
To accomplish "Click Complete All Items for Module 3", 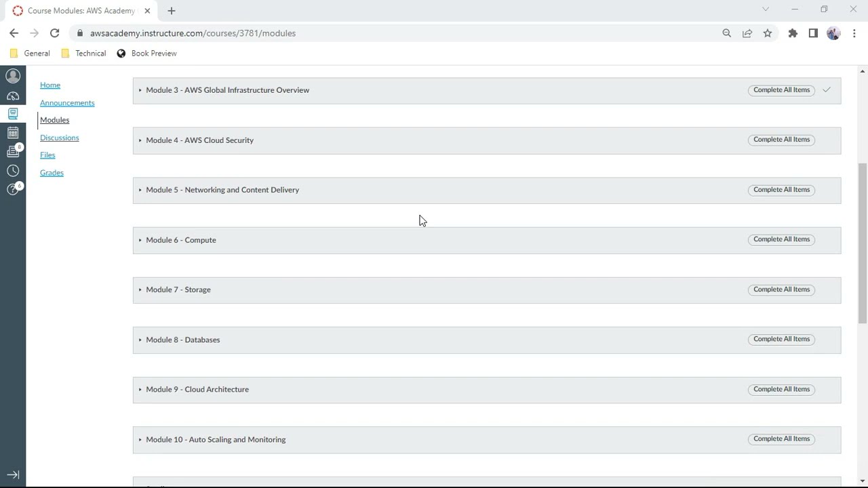I will tap(781, 90).
